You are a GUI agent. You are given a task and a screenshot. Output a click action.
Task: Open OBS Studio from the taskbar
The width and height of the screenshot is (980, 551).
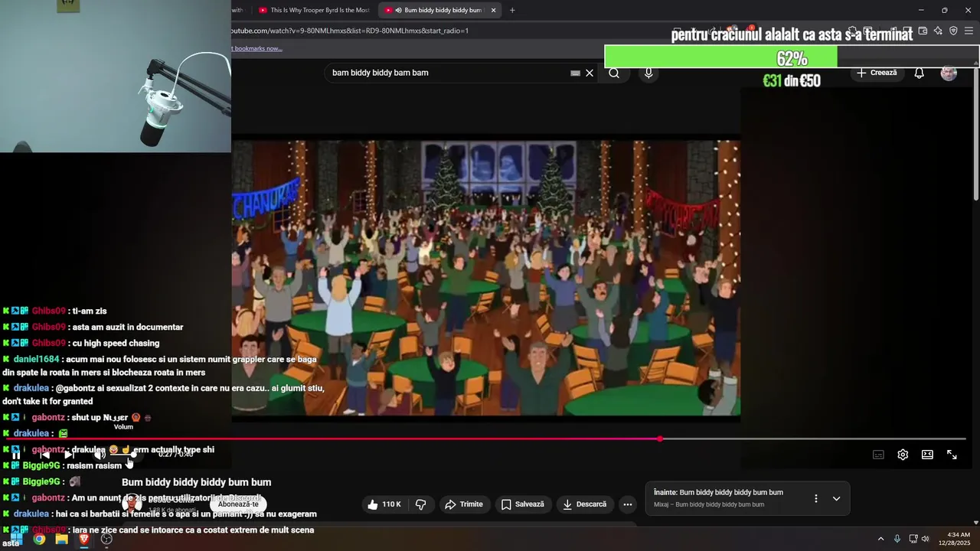point(106,539)
